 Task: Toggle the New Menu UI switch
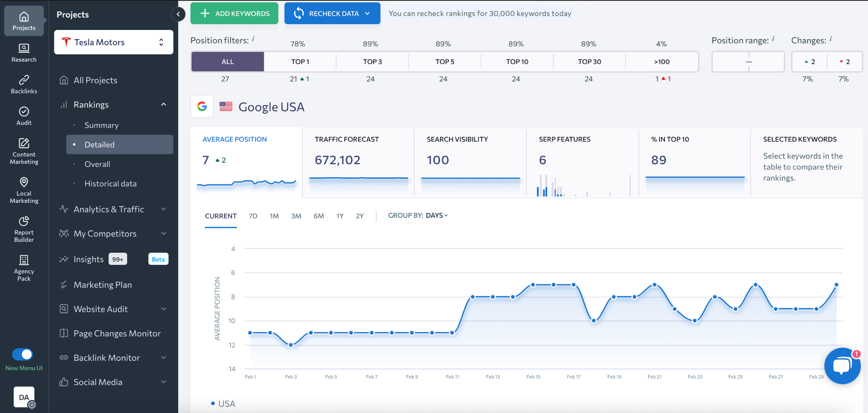[x=23, y=354]
